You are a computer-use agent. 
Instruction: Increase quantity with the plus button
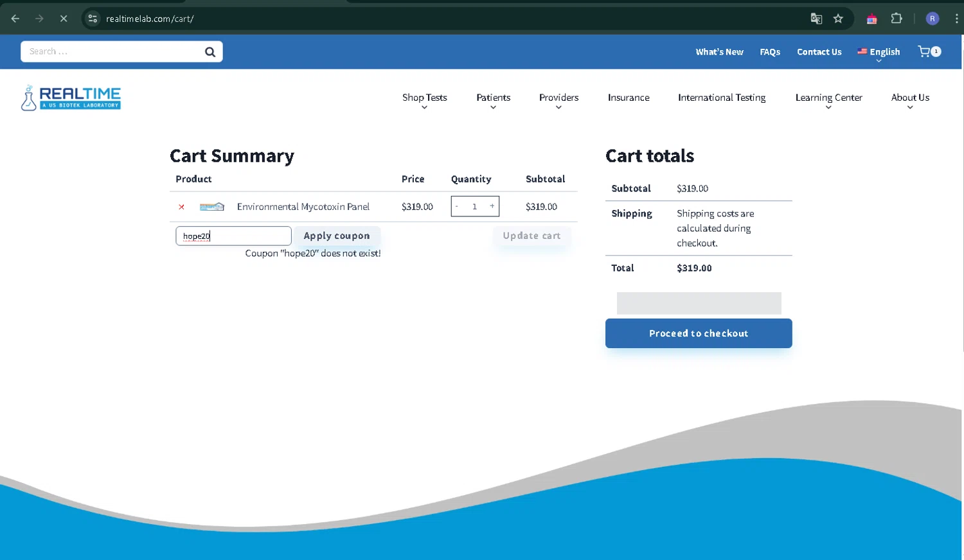(x=492, y=206)
